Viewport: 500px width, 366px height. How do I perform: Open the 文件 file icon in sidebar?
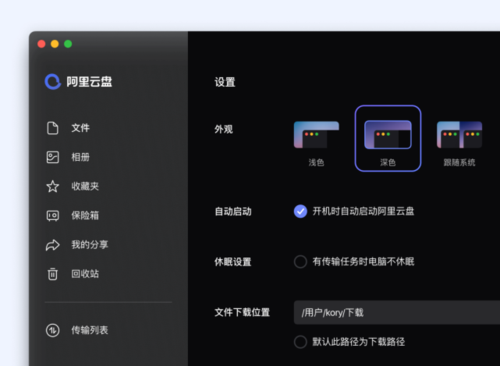53,128
